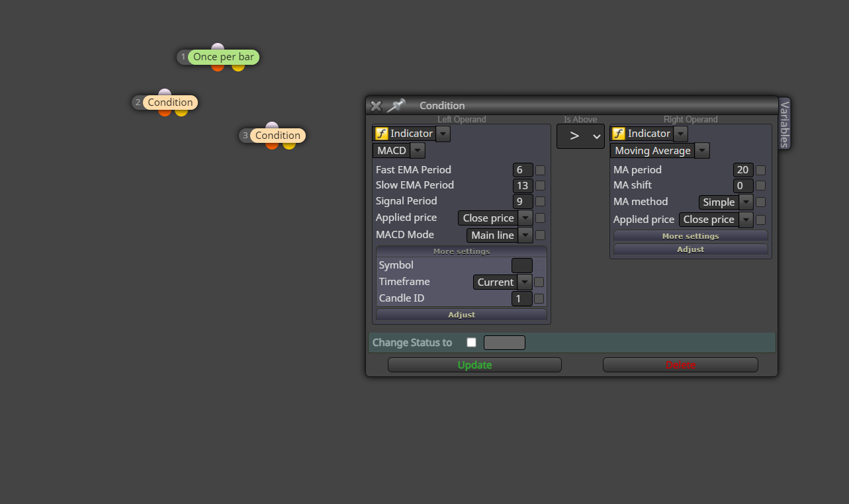This screenshot has height=504, width=849.
Task: Click Adjust under Right Operand
Action: coord(691,249)
